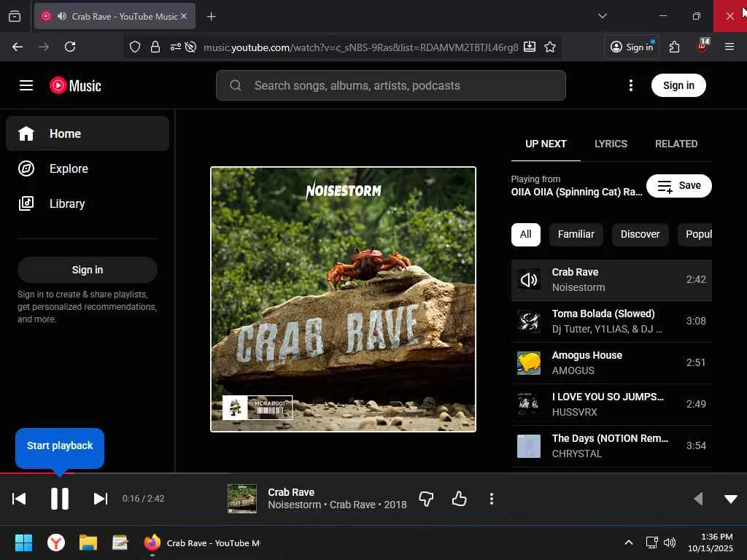This screenshot has height=560, width=747.
Task: Bookmark this page with star
Action: click(x=550, y=47)
